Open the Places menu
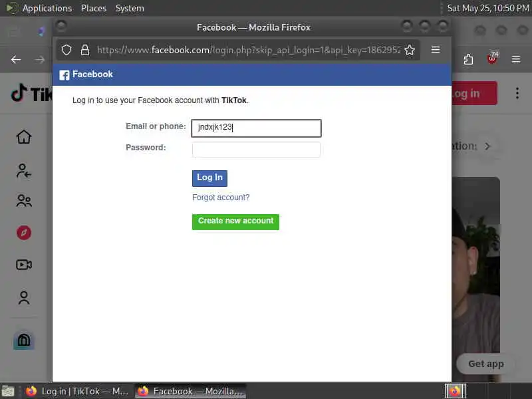532x399 pixels. pos(94,8)
